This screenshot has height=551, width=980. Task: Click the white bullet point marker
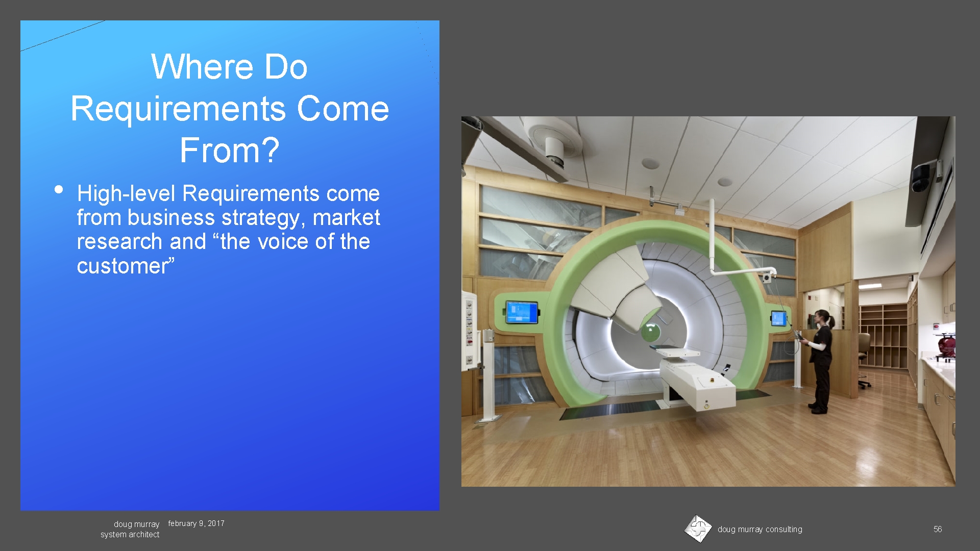point(58,190)
